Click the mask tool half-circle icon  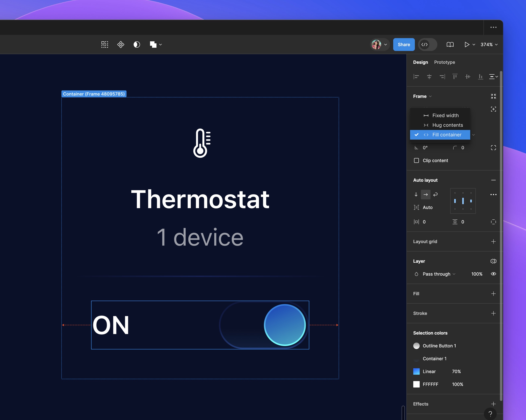137,44
